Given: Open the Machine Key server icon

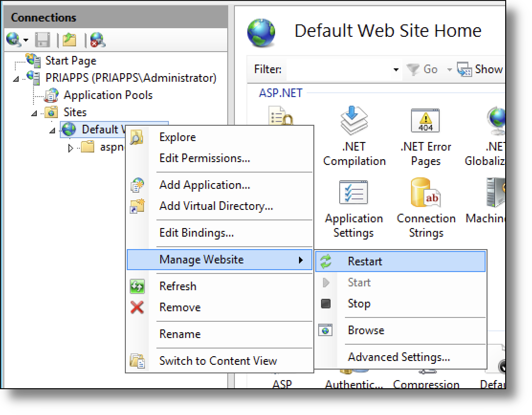Looking at the screenshot, I should click(496, 192).
